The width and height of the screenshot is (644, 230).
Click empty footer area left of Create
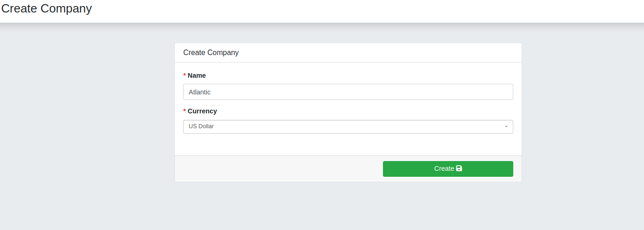pyautogui.click(x=278, y=169)
